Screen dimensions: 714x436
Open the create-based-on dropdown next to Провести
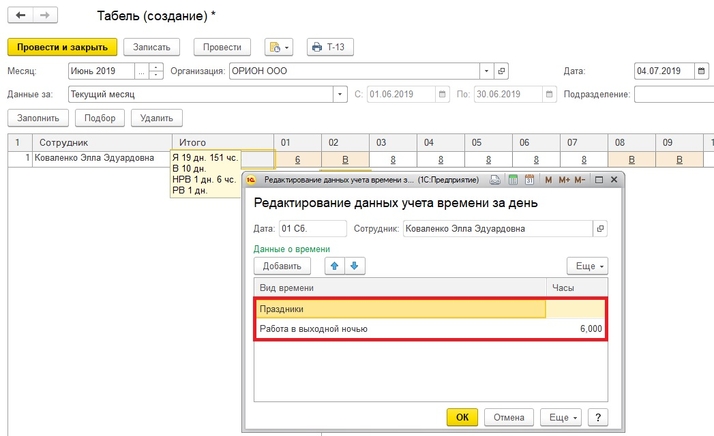click(x=277, y=47)
